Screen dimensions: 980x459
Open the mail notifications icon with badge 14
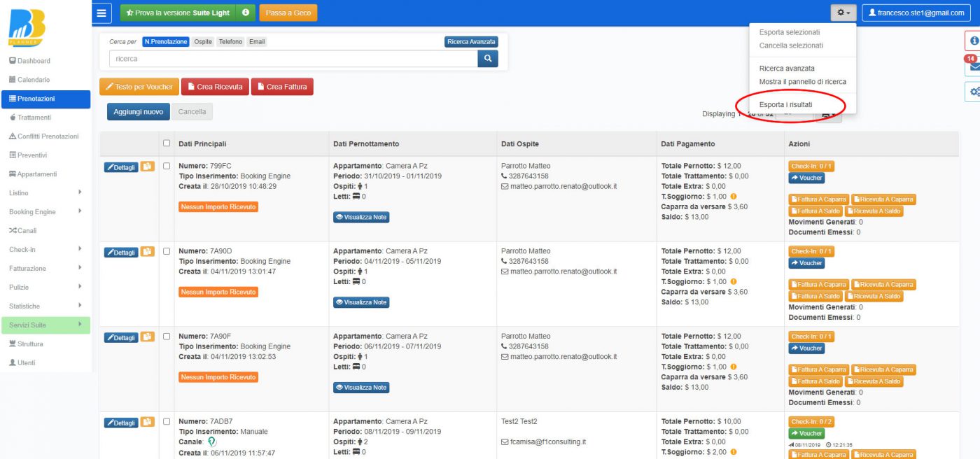[972, 66]
